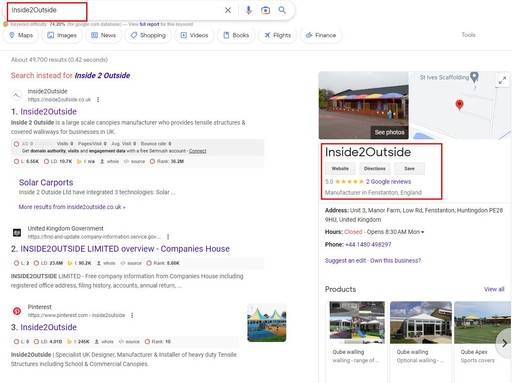Open the Tools menu
Screen dimensions: 512x383
click(x=468, y=35)
